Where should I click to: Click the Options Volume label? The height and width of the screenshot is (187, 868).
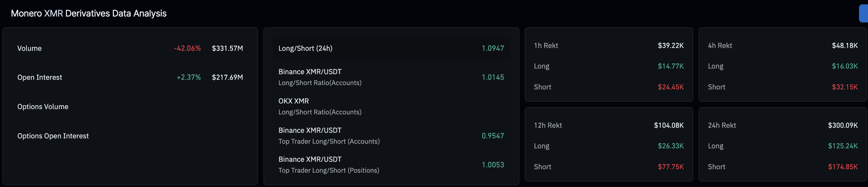[x=43, y=107]
